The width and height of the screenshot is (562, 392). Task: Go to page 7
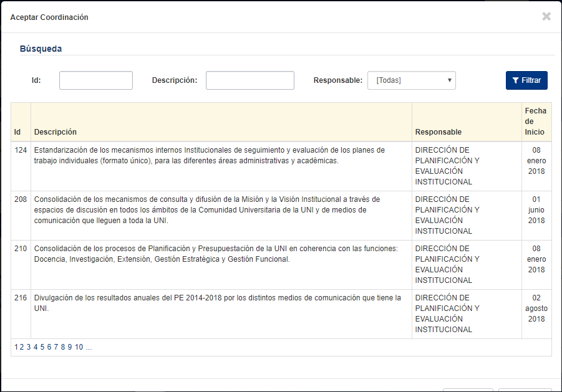56,347
